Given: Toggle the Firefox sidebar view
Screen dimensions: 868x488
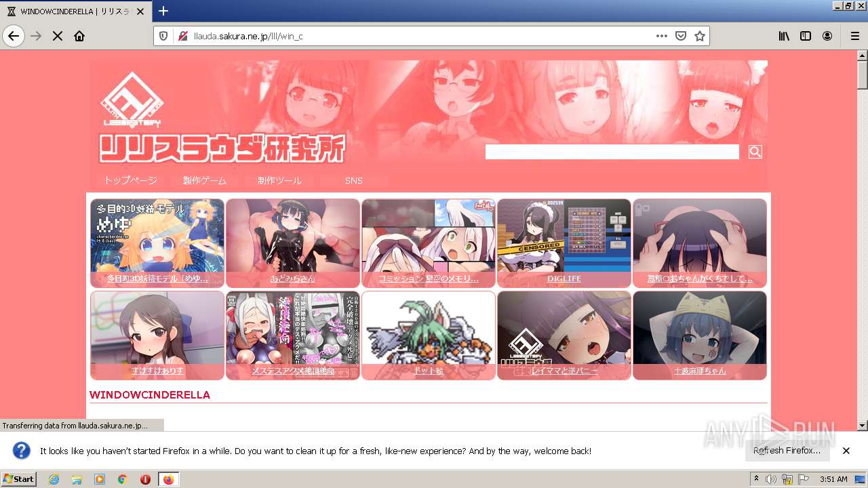Looking at the screenshot, I should click(806, 36).
